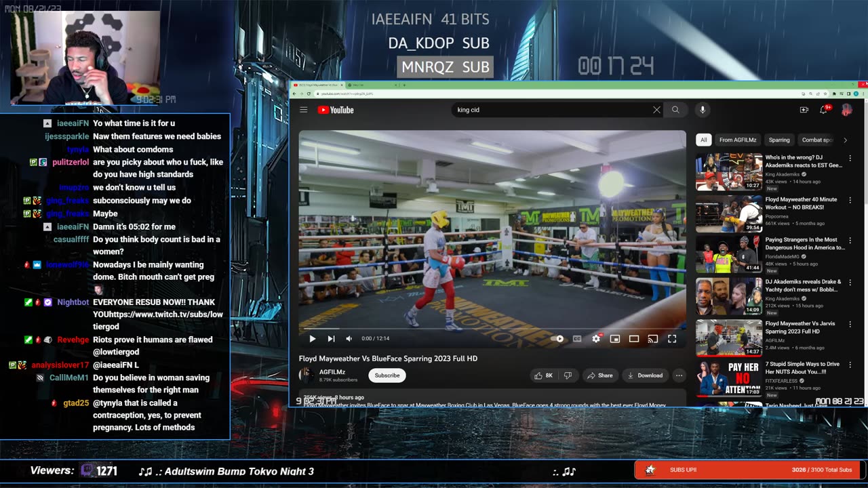Play the Mayweather sparring video

click(313, 339)
